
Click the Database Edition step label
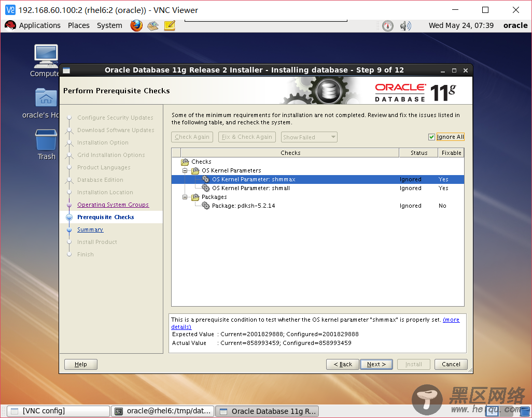(x=100, y=180)
